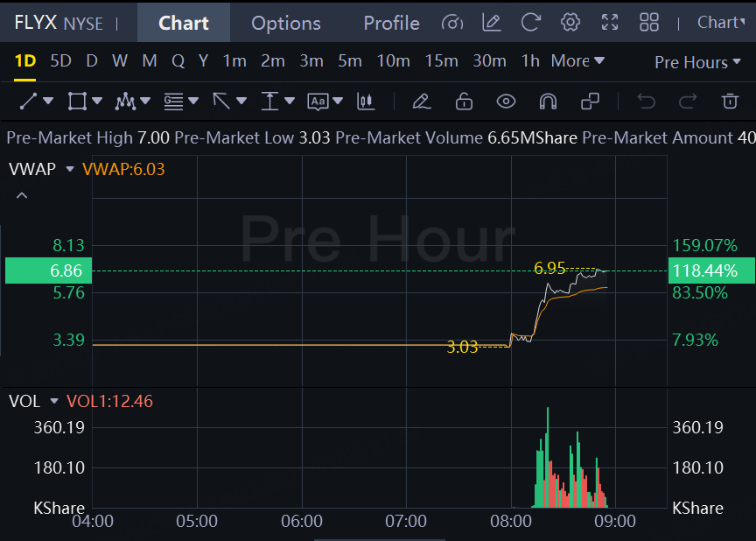This screenshot has width=756, height=541.
Task: Expand the More timeframes dropdown
Action: coord(577,61)
